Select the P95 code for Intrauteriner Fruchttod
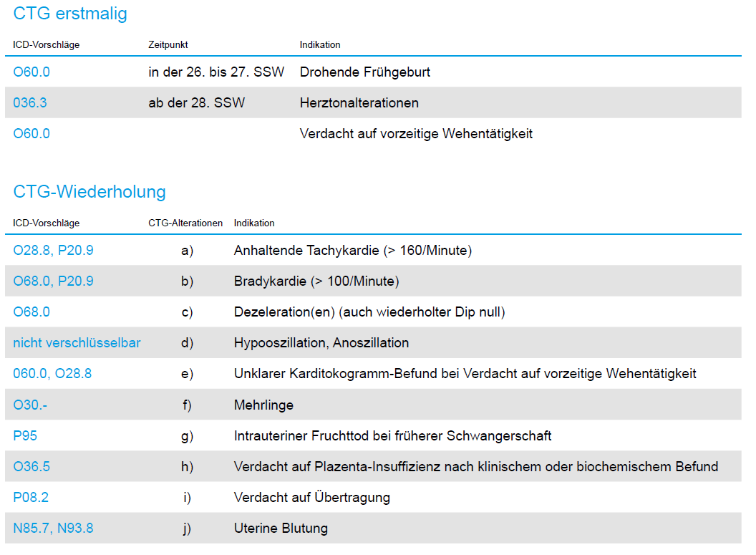 pos(24,436)
